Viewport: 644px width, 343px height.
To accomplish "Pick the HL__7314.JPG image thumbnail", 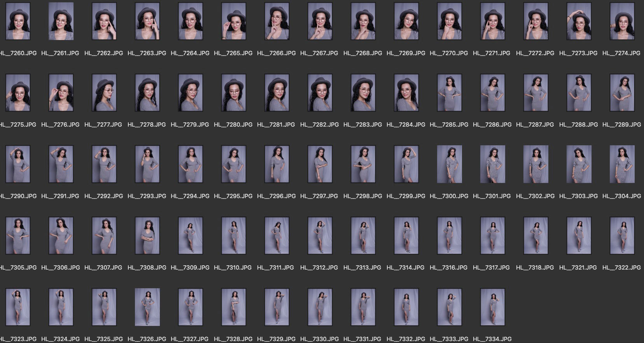I will (406, 236).
